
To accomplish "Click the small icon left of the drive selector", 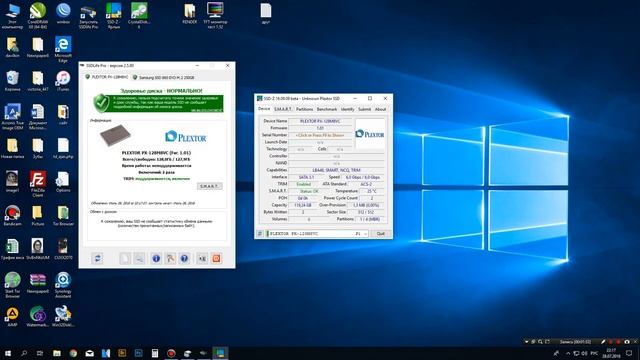I will [260, 233].
